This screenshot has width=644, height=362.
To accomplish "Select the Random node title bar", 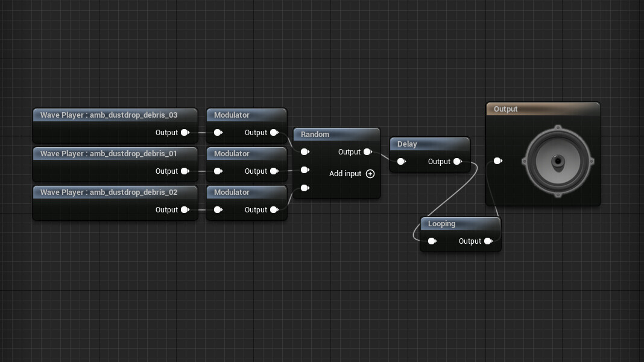I will (336, 135).
